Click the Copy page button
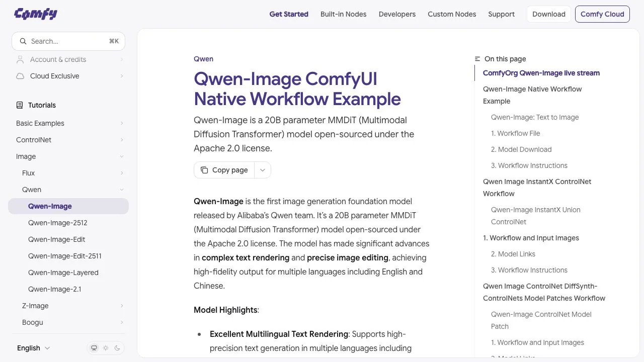The image size is (644, 362). pos(224,170)
